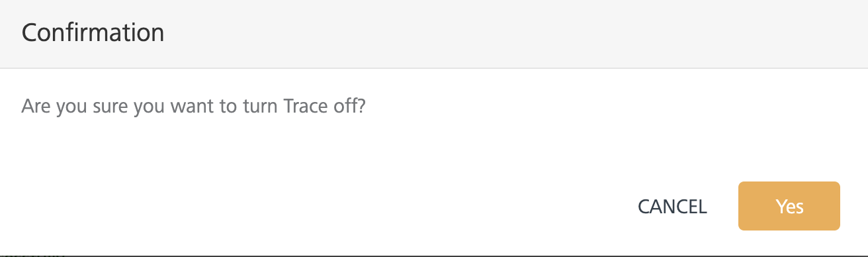
Task: Dismiss the confirmation dialog via CANCEL
Action: pyautogui.click(x=672, y=206)
